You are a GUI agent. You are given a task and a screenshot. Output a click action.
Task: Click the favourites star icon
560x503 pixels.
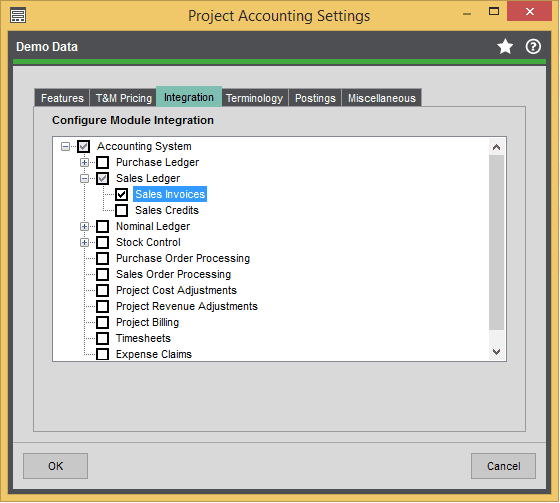click(x=505, y=47)
